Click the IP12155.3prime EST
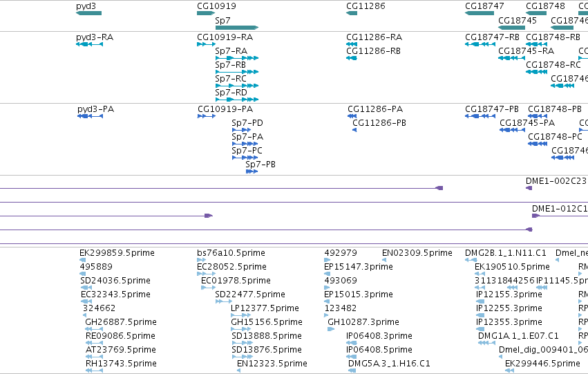The image size is (588, 374). (x=480, y=301)
